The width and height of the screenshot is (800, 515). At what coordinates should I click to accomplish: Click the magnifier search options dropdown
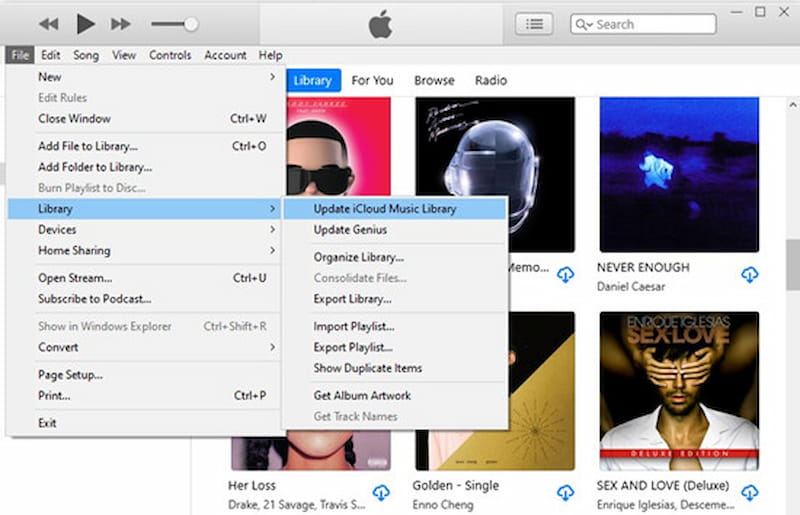pyautogui.click(x=584, y=24)
